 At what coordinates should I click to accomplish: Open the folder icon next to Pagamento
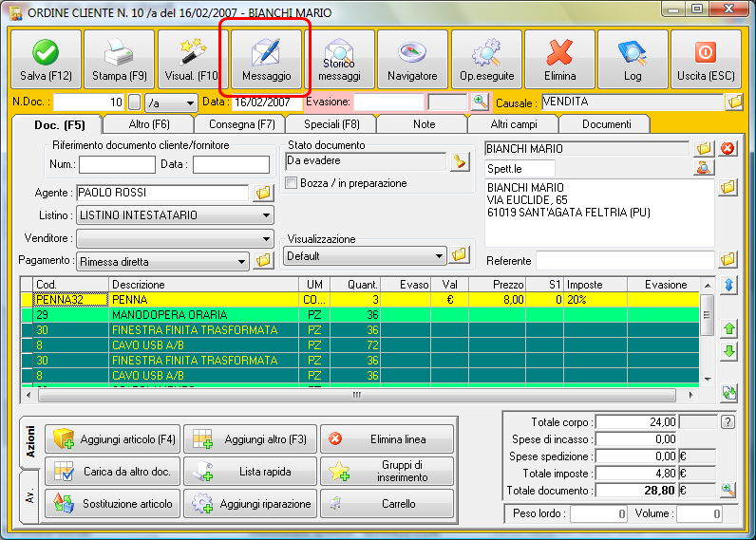263,261
